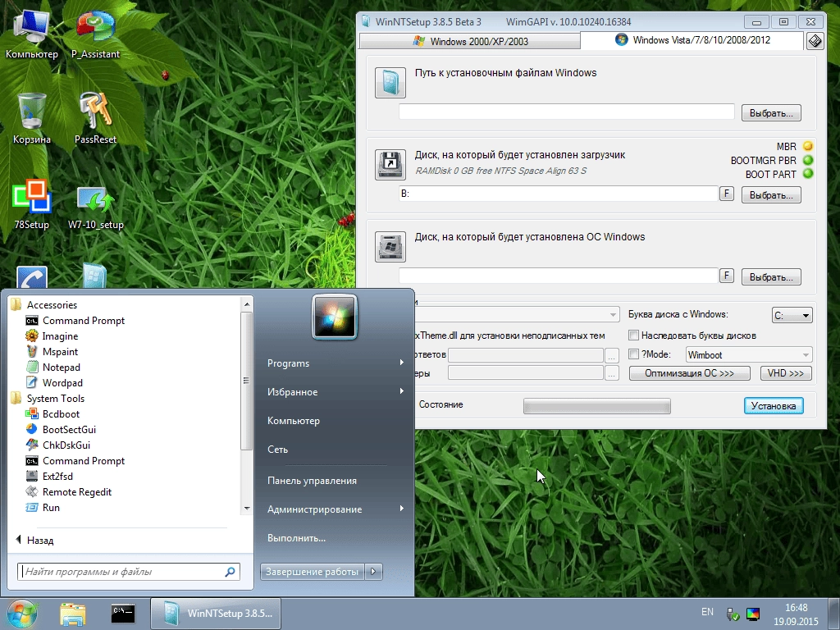Open Оптимизация ОС >>> options
This screenshot has height=630, width=840.
coord(689,373)
